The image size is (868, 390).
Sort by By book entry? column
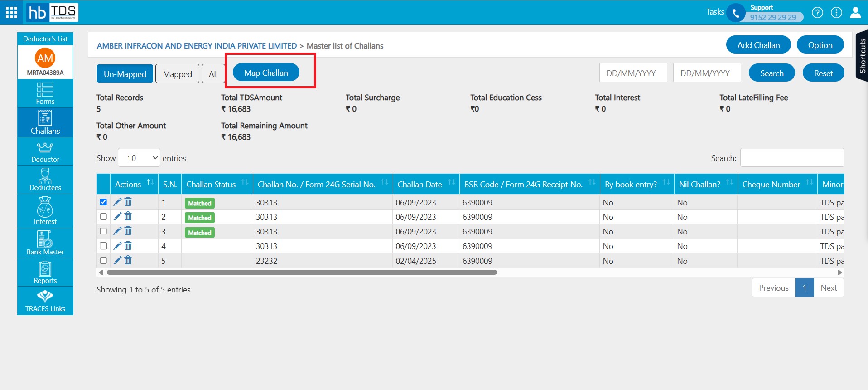637,184
